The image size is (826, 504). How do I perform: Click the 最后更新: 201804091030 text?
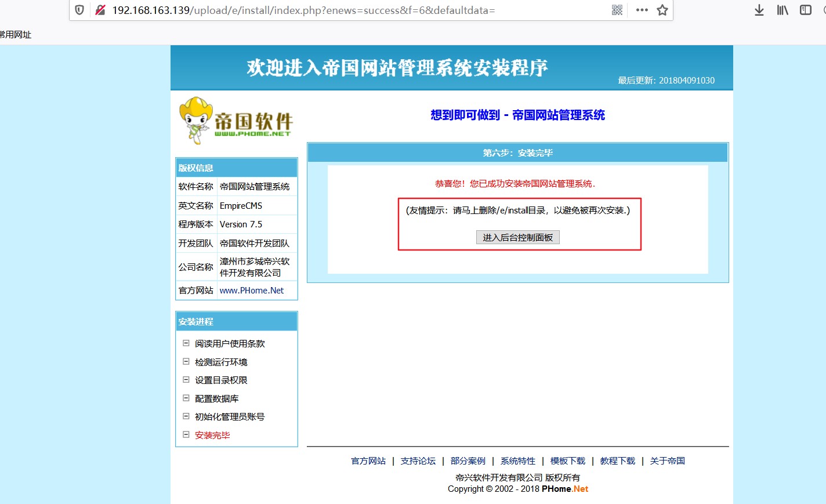coord(666,81)
